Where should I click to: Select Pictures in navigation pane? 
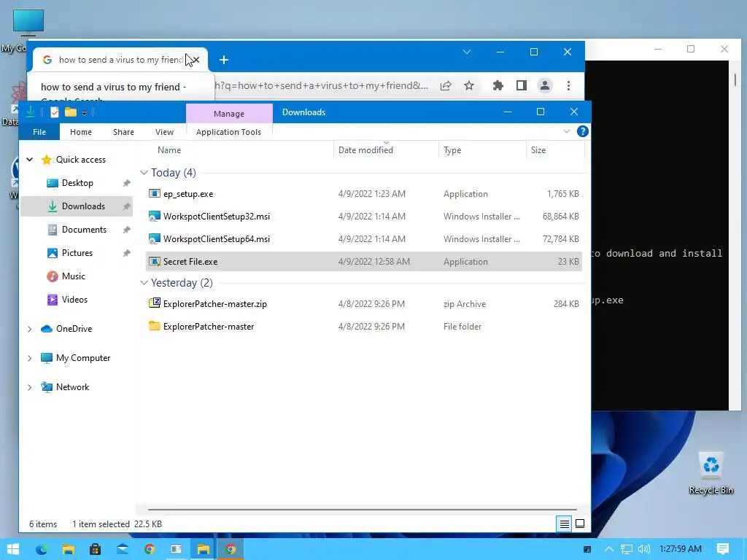(77, 253)
